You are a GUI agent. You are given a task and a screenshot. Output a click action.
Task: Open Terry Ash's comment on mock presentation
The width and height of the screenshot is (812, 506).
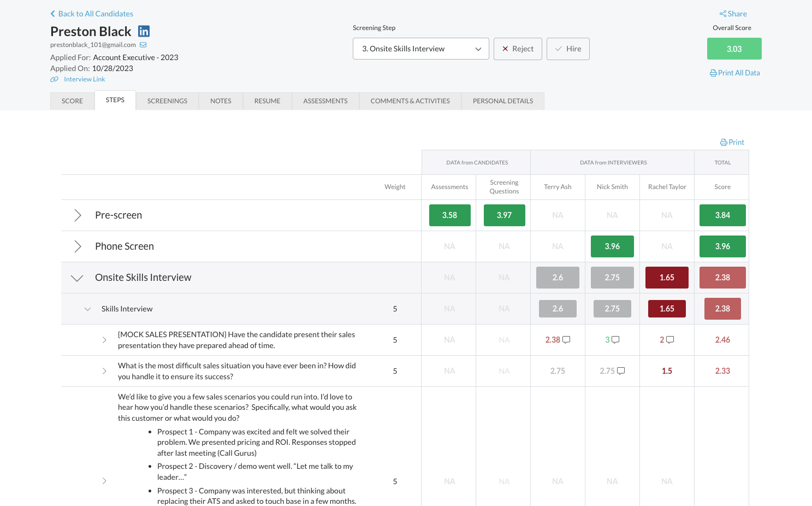[x=566, y=340]
